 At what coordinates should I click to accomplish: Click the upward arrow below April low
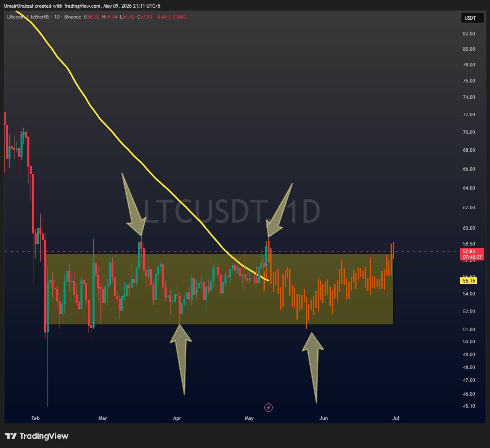point(181,359)
